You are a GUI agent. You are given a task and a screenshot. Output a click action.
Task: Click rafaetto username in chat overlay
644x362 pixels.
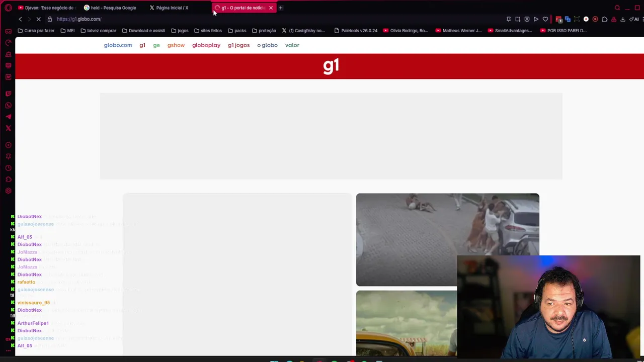(26, 282)
